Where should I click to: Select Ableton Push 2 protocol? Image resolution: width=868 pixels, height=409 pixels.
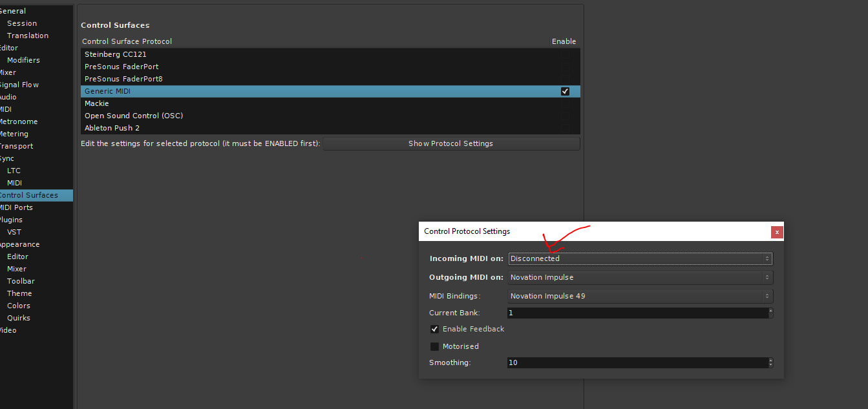tap(112, 129)
